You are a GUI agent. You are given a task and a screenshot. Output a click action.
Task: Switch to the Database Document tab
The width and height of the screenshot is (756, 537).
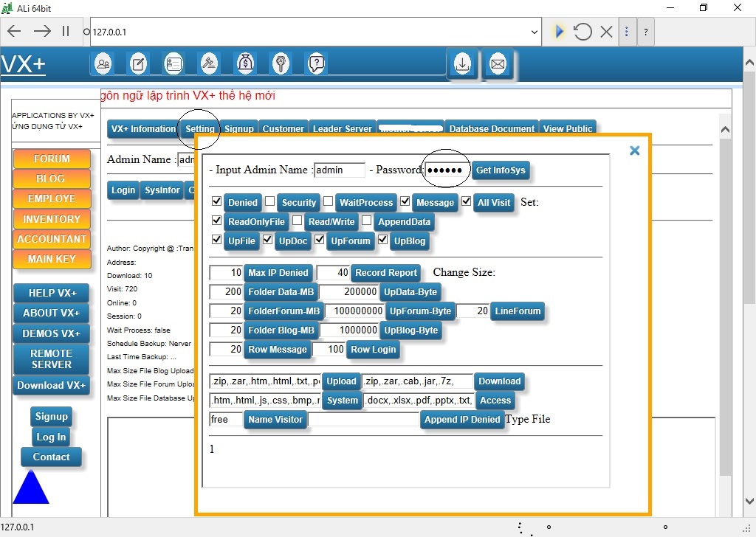(x=491, y=128)
